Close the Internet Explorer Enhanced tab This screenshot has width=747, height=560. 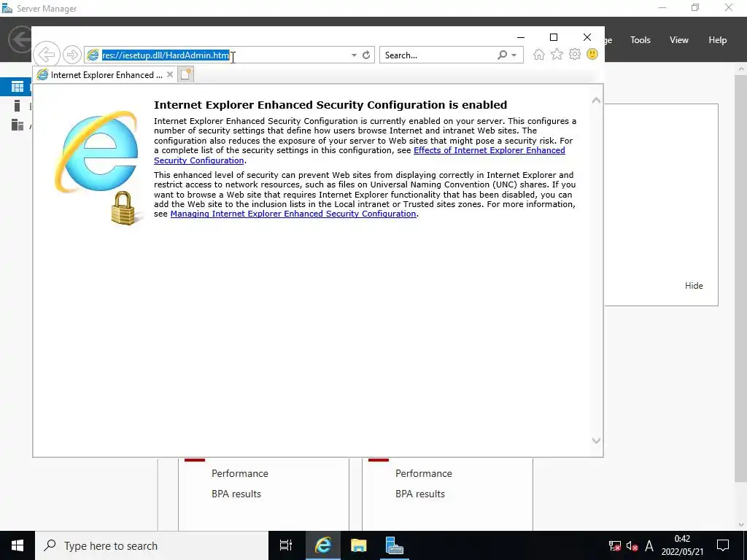pos(170,74)
